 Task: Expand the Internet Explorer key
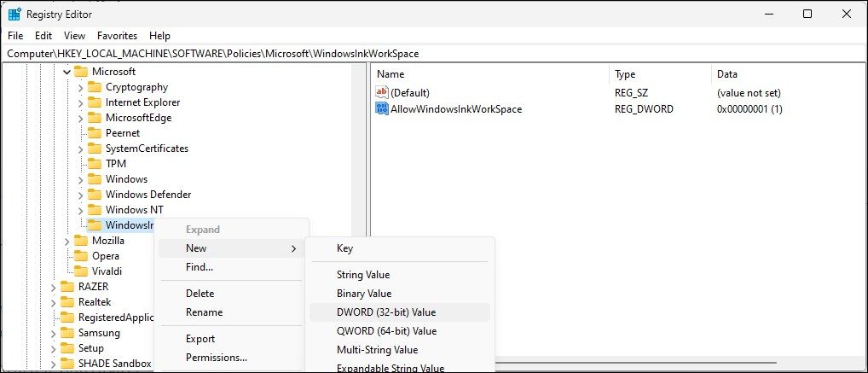(81, 102)
